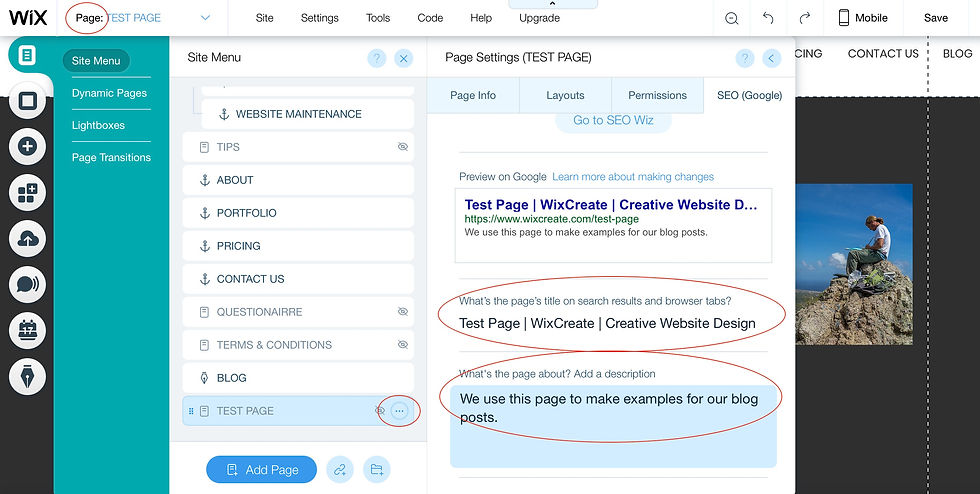Open Lightboxes section
The image size is (980, 494).
click(x=98, y=125)
